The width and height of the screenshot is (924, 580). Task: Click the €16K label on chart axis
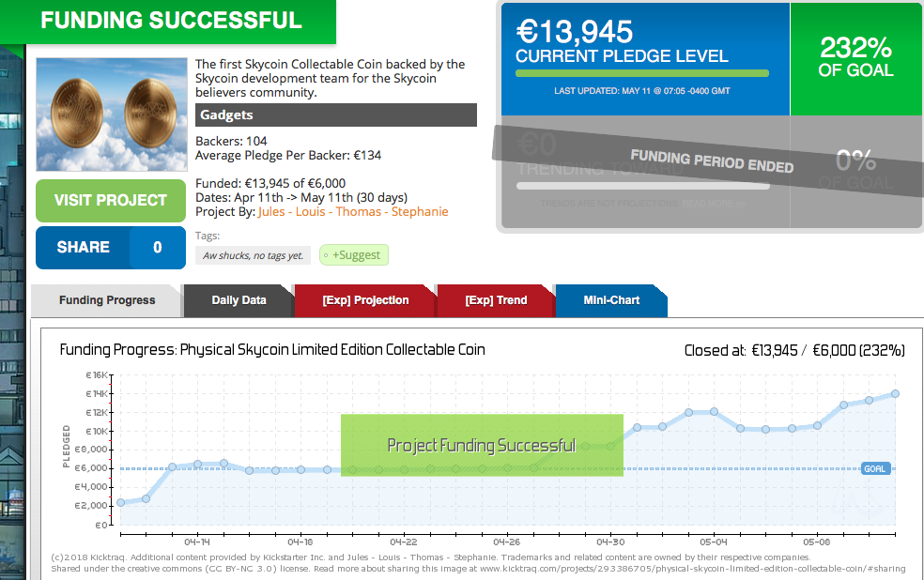[97, 375]
